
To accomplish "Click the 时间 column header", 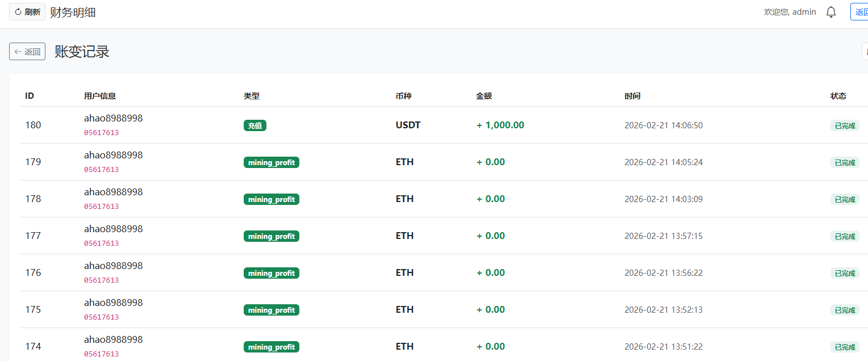I will 632,96.
